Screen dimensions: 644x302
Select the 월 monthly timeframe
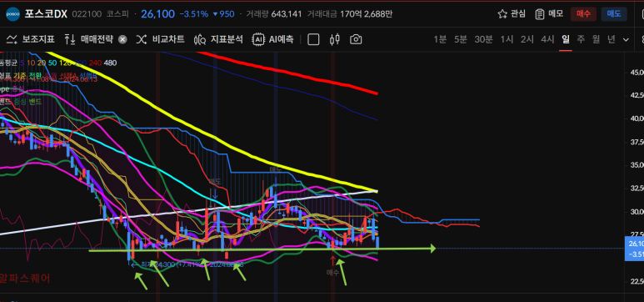[596, 39]
